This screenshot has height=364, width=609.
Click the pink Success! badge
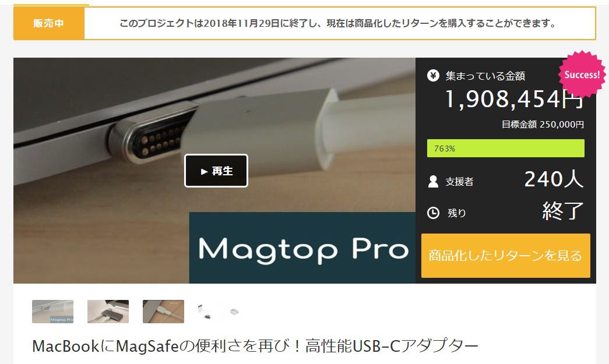(582, 75)
